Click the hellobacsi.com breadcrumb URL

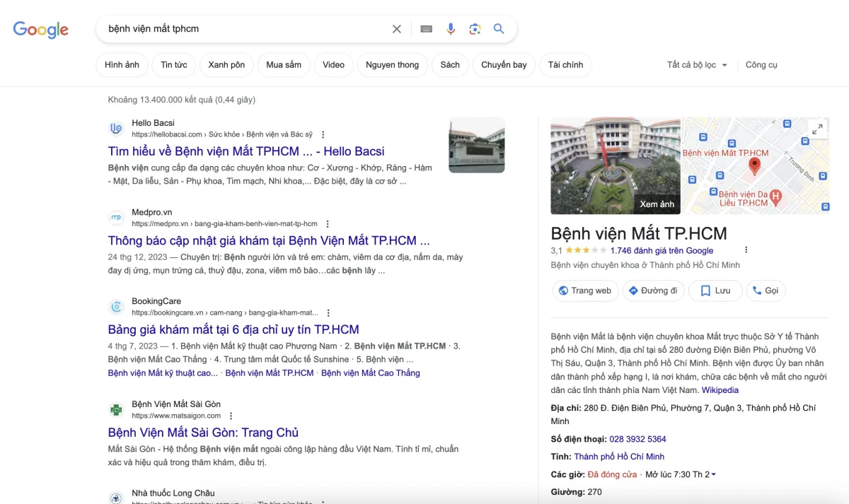pos(222,134)
